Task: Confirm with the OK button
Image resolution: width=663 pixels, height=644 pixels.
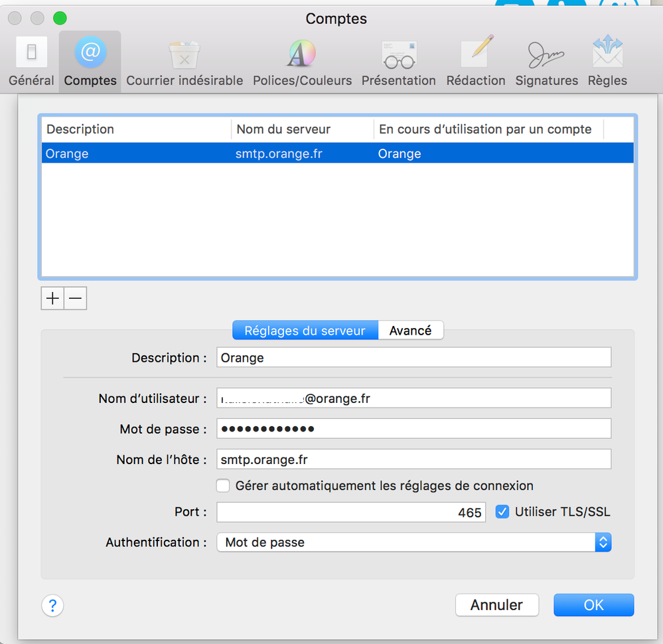Action: [594, 605]
